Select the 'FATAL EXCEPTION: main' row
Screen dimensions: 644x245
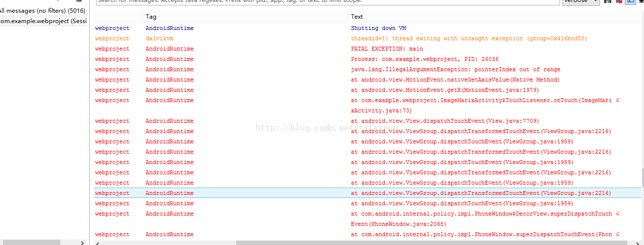pos(368,49)
